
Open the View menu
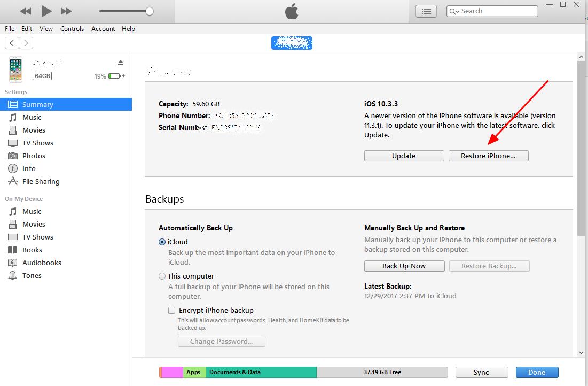46,28
